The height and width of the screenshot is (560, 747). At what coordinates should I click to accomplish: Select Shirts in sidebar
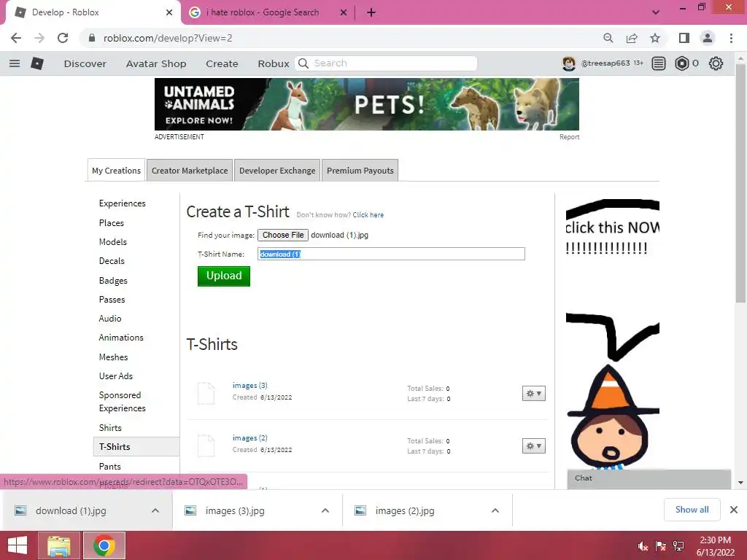(110, 427)
